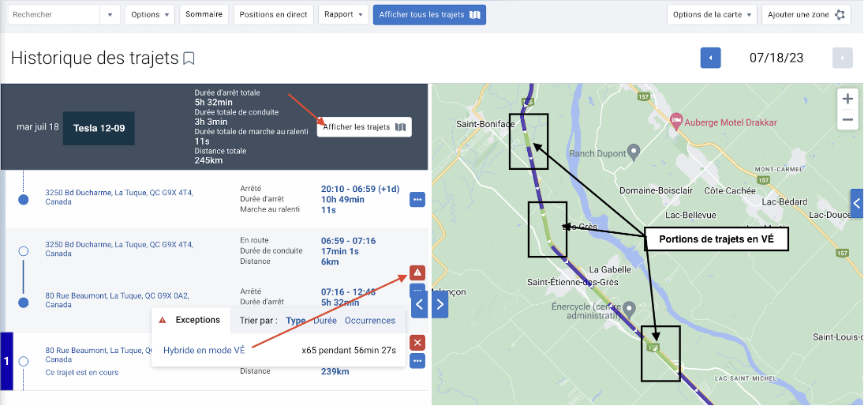Click the 245km total distance value

click(x=208, y=160)
